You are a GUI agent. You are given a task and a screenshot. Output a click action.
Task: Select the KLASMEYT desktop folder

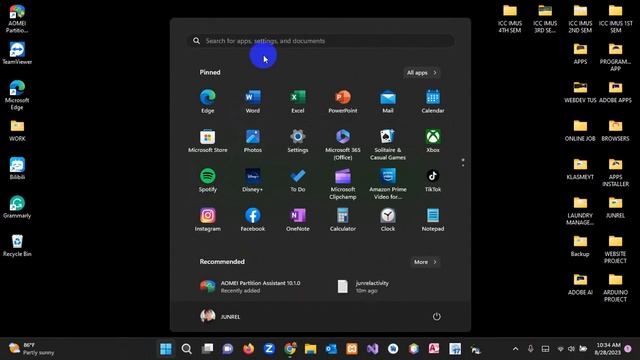(x=580, y=169)
